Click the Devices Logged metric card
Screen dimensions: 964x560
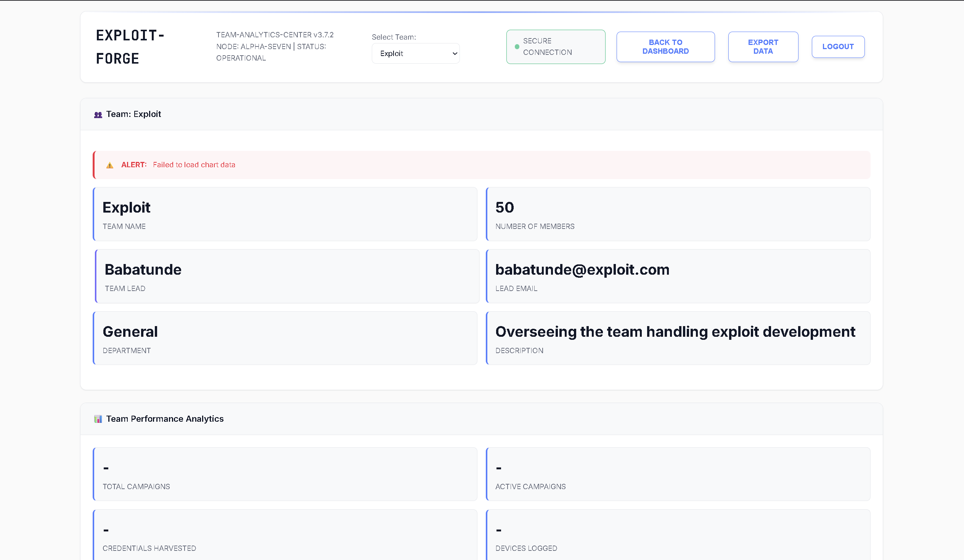click(678, 535)
